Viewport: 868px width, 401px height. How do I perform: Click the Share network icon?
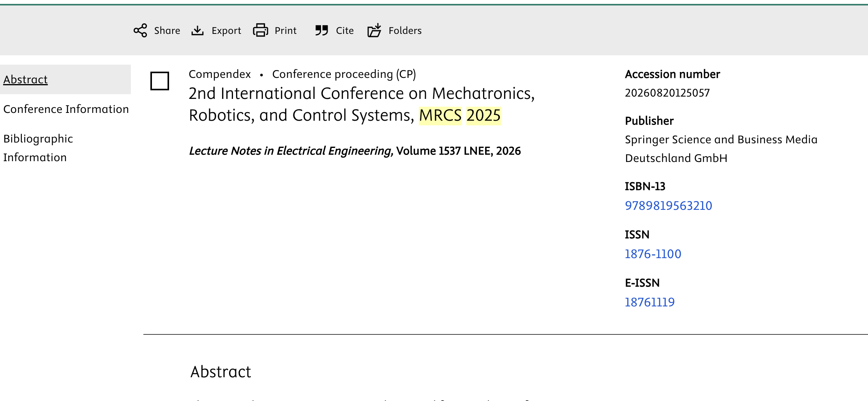point(140,30)
